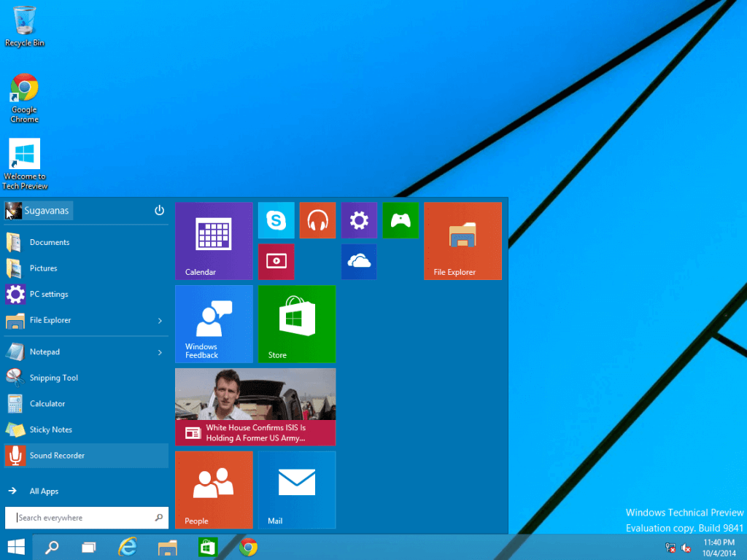The width and height of the screenshot is (747, 560).
Task: Open PC settings in the Start list
Action: (86, 295)
